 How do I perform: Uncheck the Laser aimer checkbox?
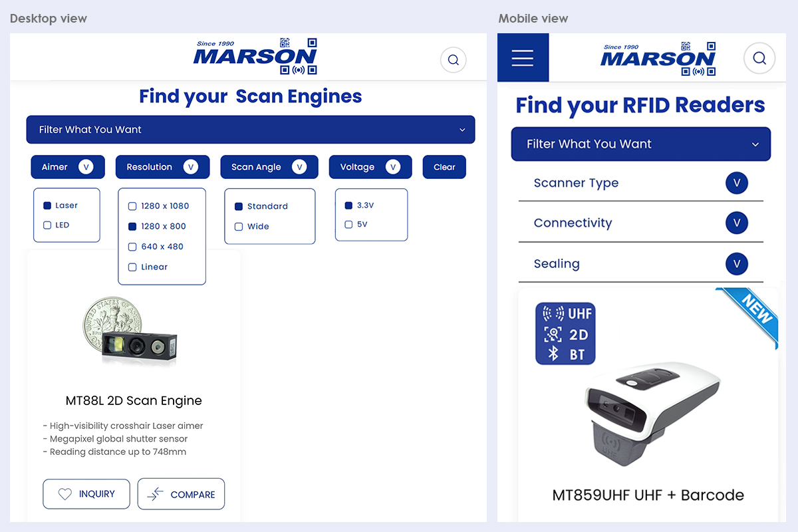(47, 205)
